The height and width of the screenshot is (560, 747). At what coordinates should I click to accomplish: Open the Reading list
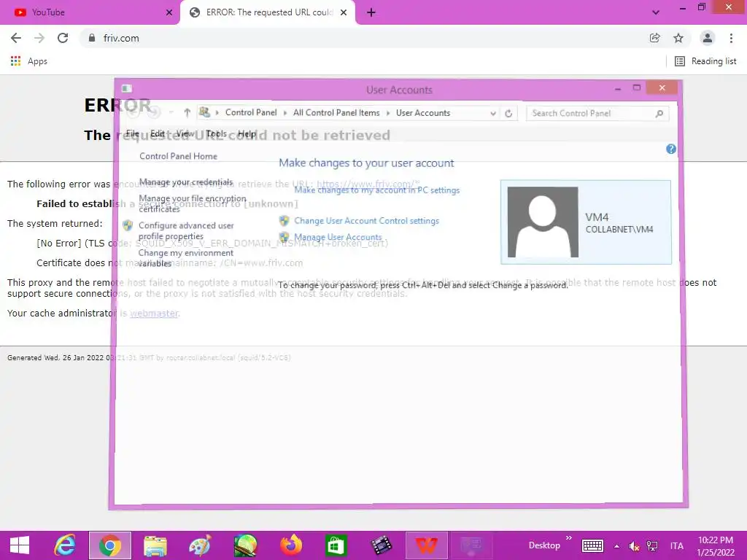[705, 61]
